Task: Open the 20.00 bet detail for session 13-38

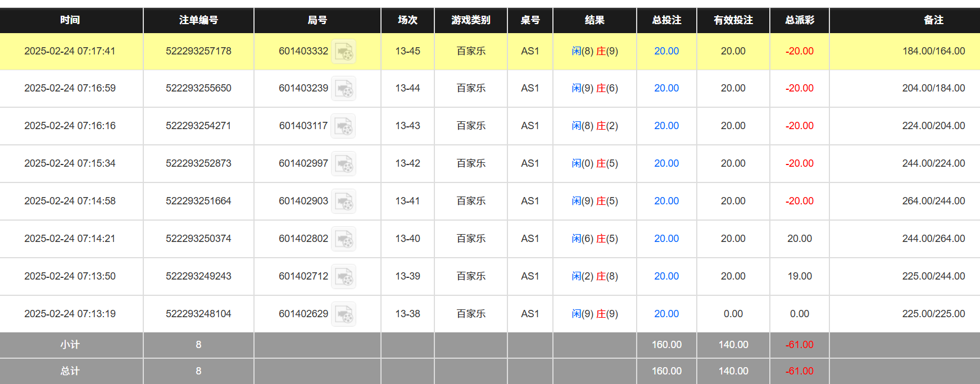Action: [x=666, y=314]
